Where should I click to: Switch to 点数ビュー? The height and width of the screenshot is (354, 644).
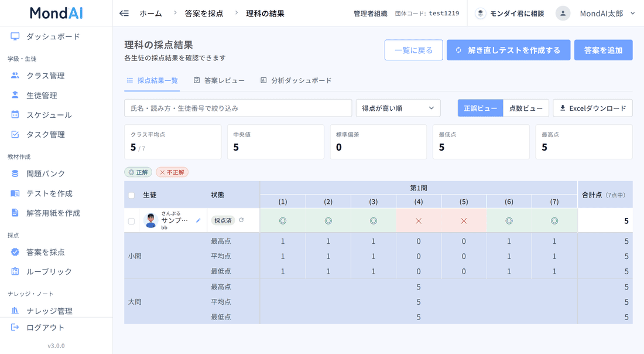tap(526, 108)
